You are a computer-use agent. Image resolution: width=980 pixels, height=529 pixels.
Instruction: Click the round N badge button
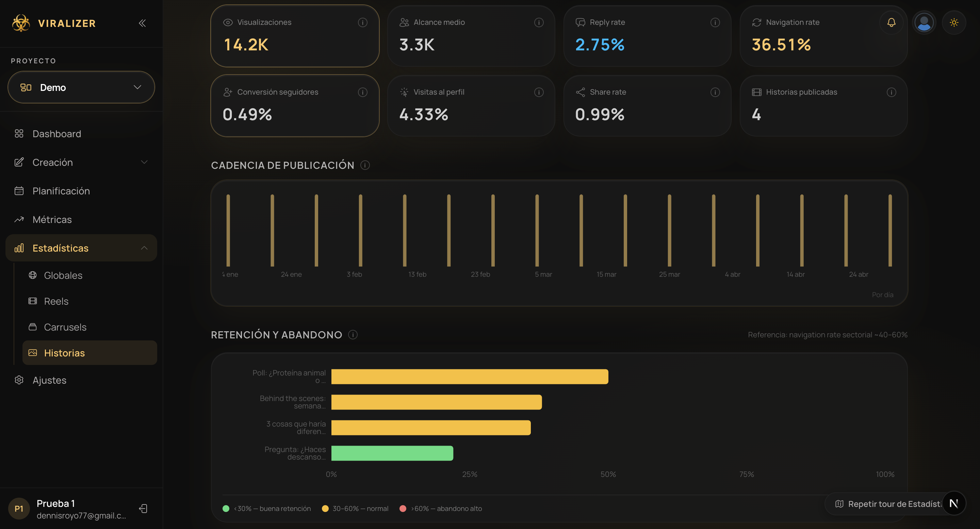(953, 503)
